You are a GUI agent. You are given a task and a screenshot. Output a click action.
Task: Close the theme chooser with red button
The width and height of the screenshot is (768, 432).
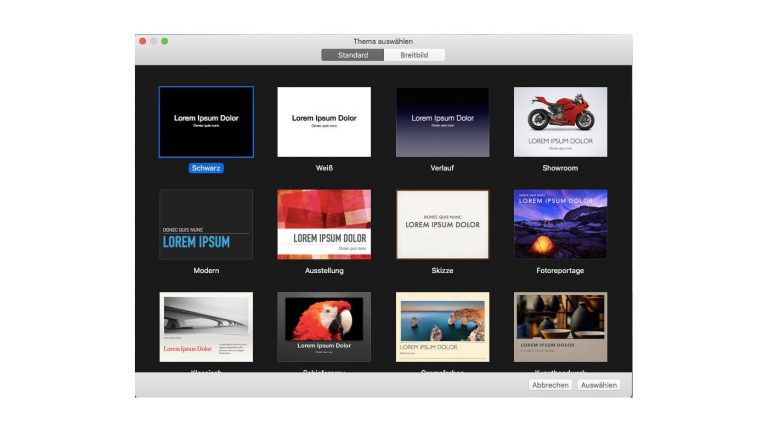(x=142, y=41)
